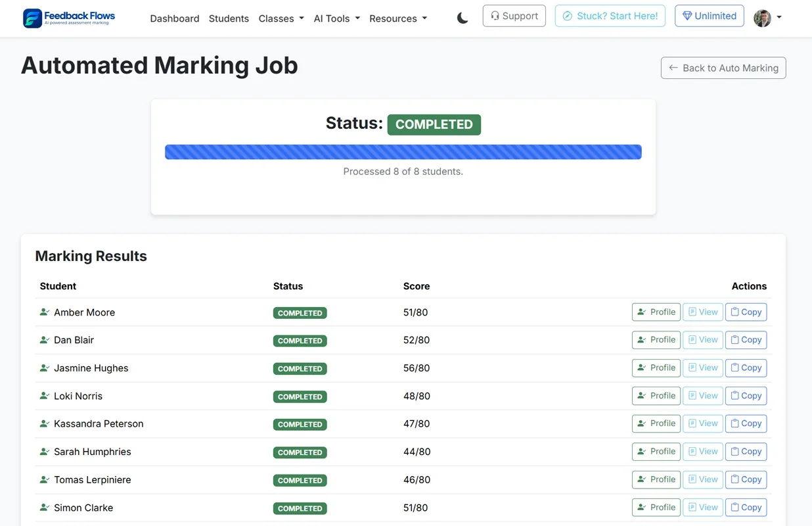Click Loki Norris's COMPLETED badge
The height and width of the screenshot is (526, 812).
click(300, 396)
